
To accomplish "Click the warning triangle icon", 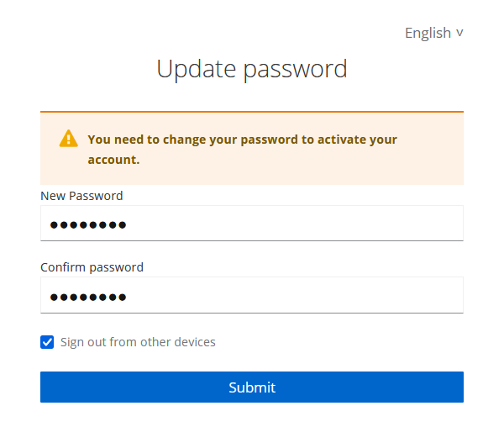I will coord(68,140).
